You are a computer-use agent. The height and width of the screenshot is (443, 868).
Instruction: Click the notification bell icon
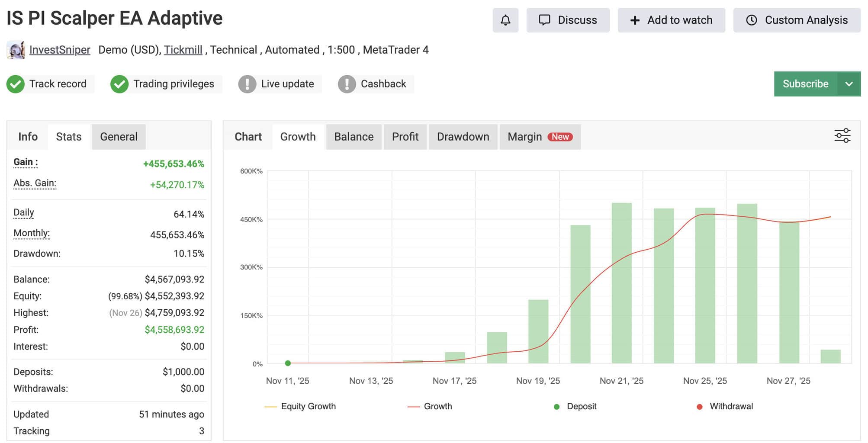pos(505,20)
